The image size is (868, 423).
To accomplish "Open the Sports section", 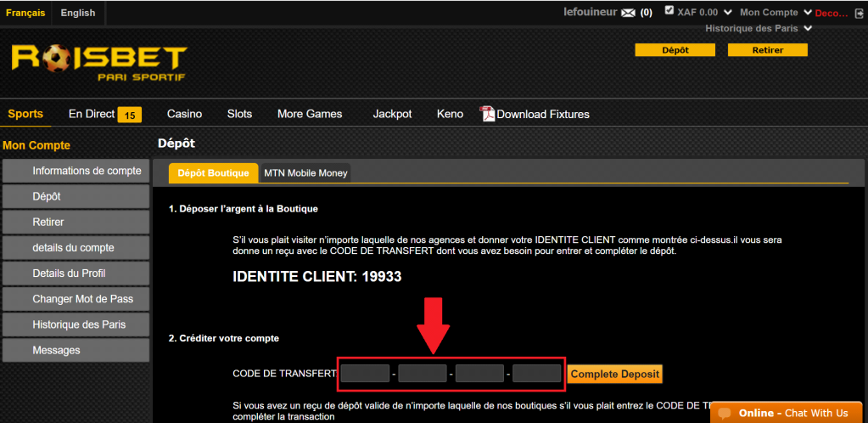I will (x=25, y=114).
